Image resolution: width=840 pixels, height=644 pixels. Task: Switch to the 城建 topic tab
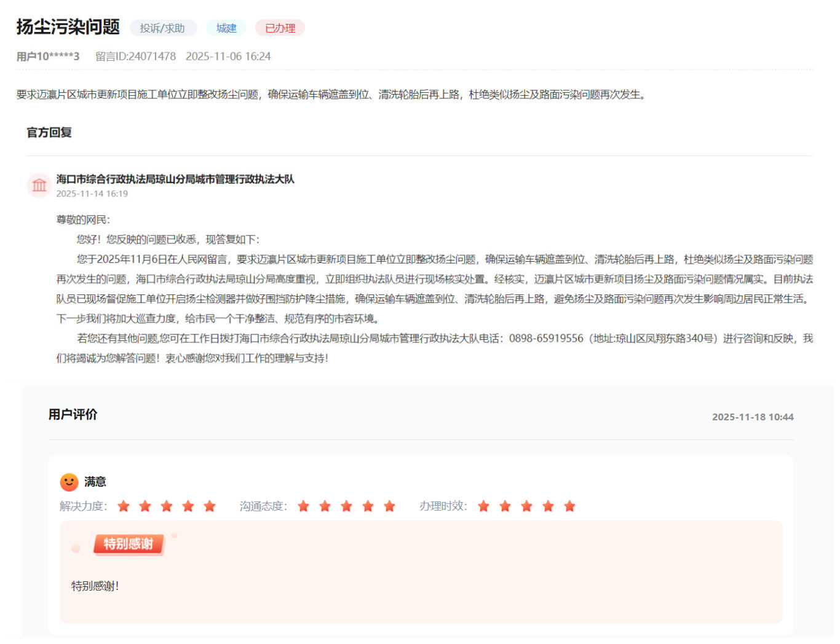(x=226, y=28)
